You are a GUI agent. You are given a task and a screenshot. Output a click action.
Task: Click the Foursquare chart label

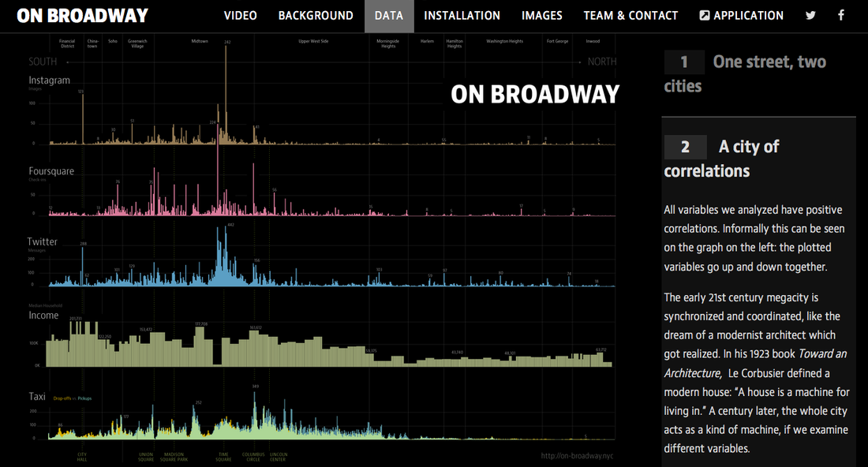(51, 171)
